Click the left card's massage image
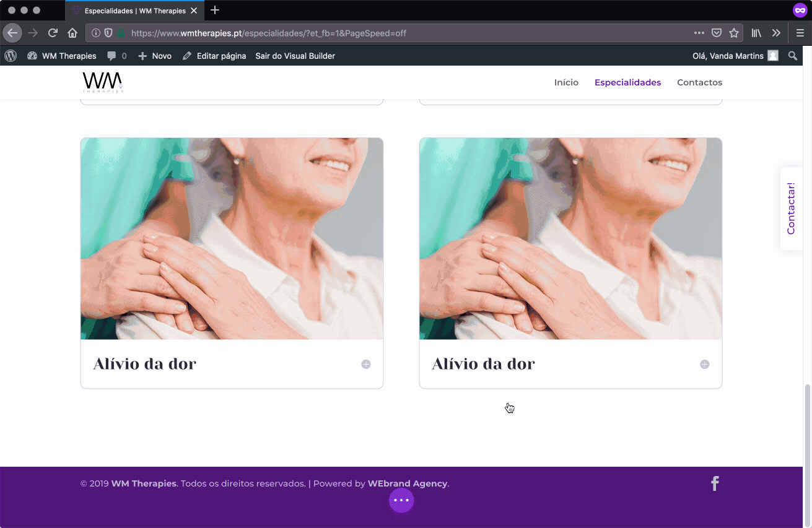Image resolution: width=812 pixels, height=528 pixels. pos(232,238)
